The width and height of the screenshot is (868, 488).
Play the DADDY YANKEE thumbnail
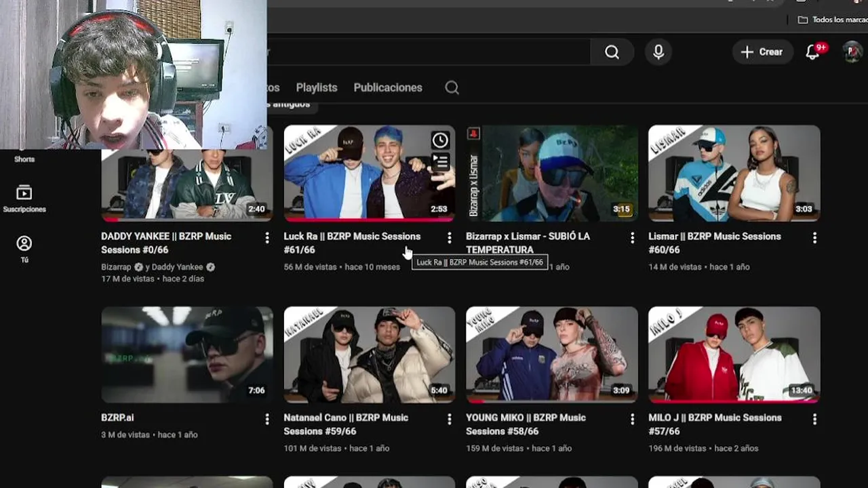(x=187, y=184)
